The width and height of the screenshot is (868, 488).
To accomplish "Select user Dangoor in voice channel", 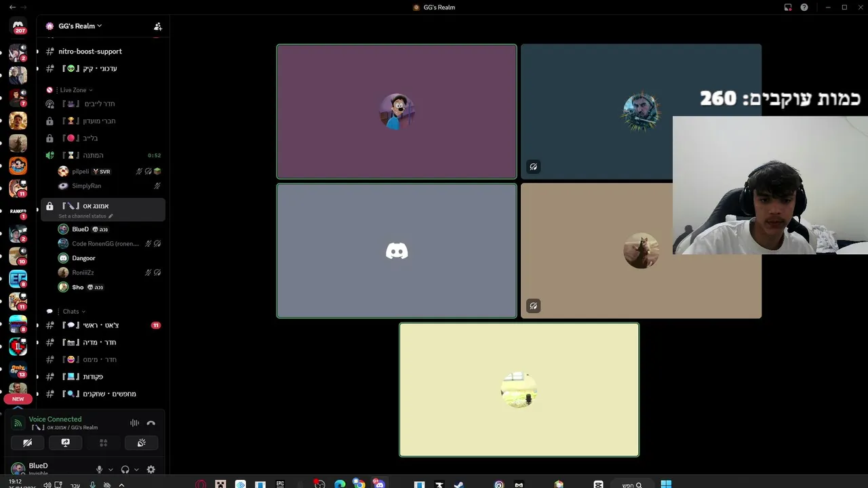I will [x=110, y=258].
